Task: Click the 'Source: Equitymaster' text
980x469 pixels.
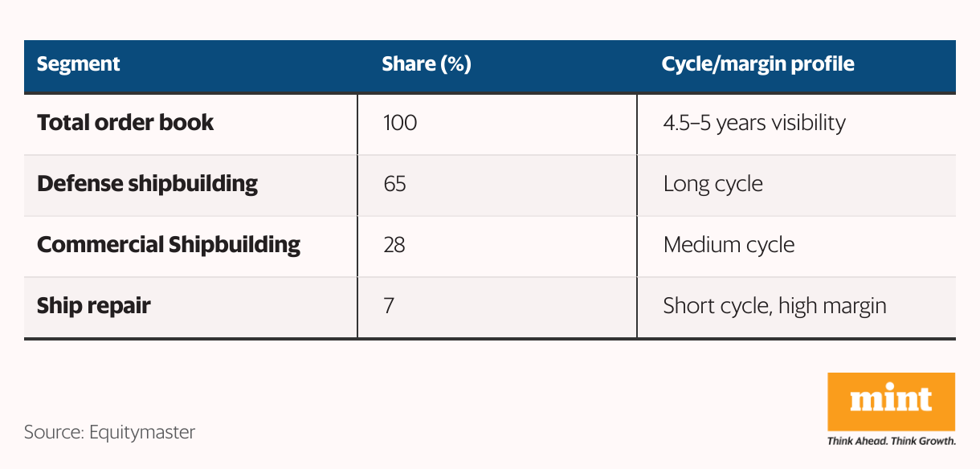Action: pos(109,432)
